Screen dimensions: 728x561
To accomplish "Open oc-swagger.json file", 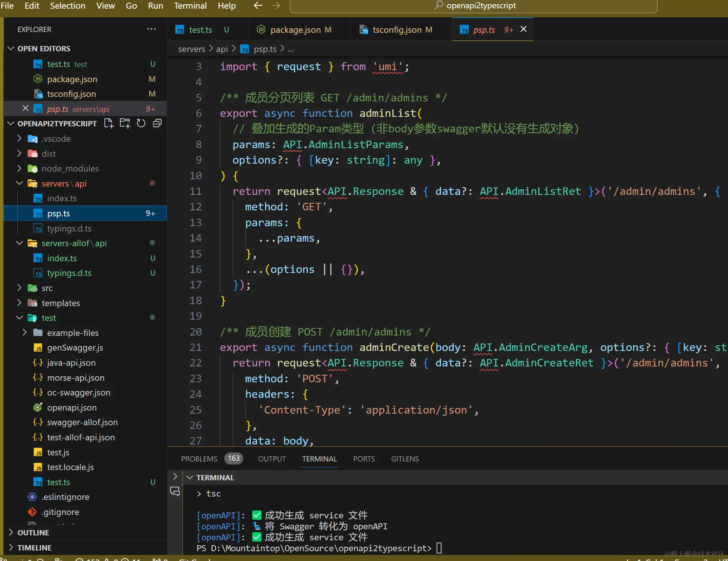I will [x=85, y=392].
